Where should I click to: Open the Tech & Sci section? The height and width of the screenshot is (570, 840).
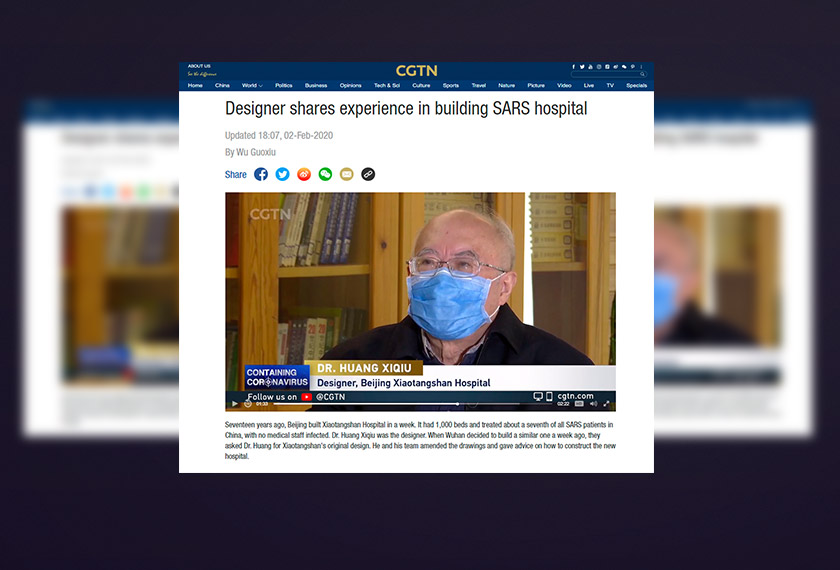(387, 85)
